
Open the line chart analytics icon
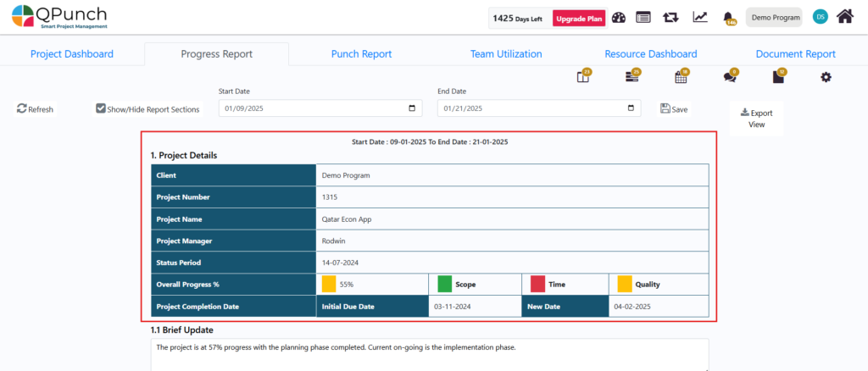click(700, 18)
